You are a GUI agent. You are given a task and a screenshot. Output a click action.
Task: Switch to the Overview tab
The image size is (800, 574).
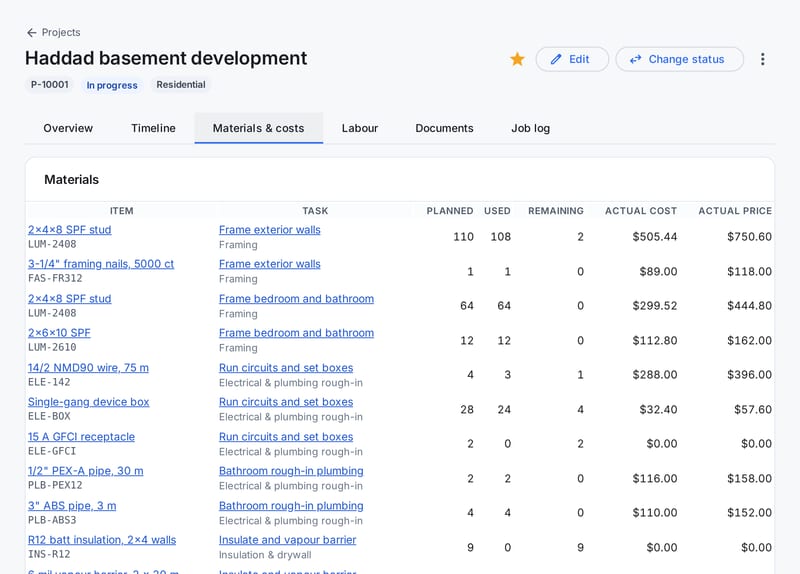(68, 128)
